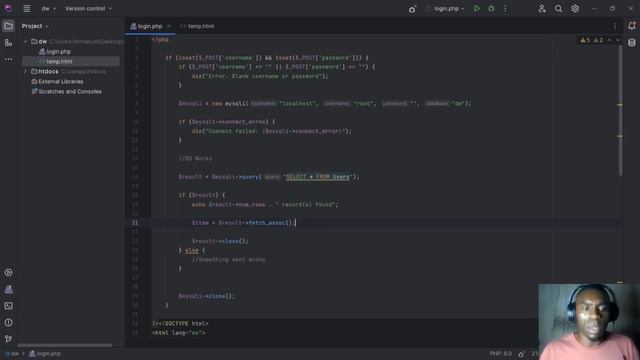
Task: Open the Structure tool window icon
Action: (8, 42)
